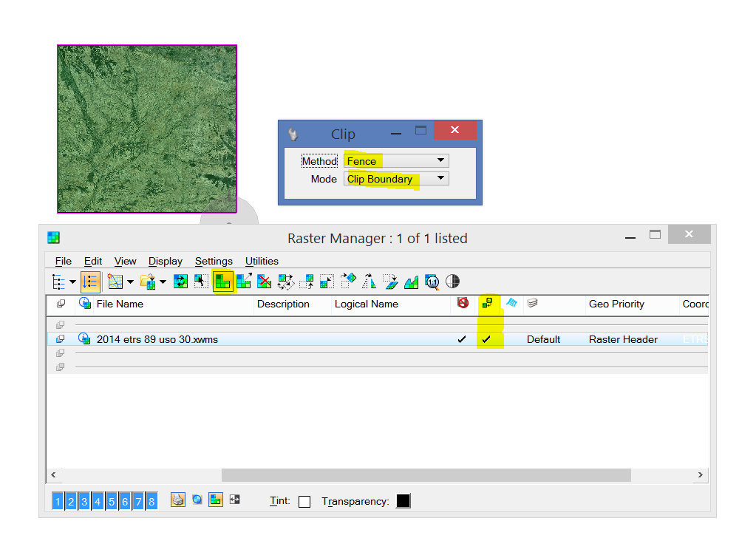The width and height of the screenshot is (756, 538).
Task: Open the File menu in Raster Manager
Action: (x=63, y=262)
